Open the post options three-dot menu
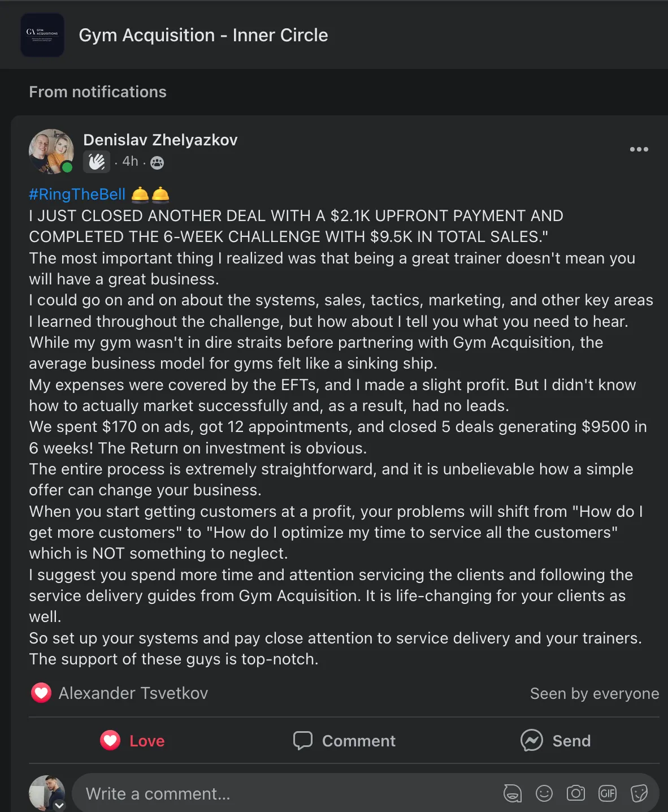 tap(639, 149)
